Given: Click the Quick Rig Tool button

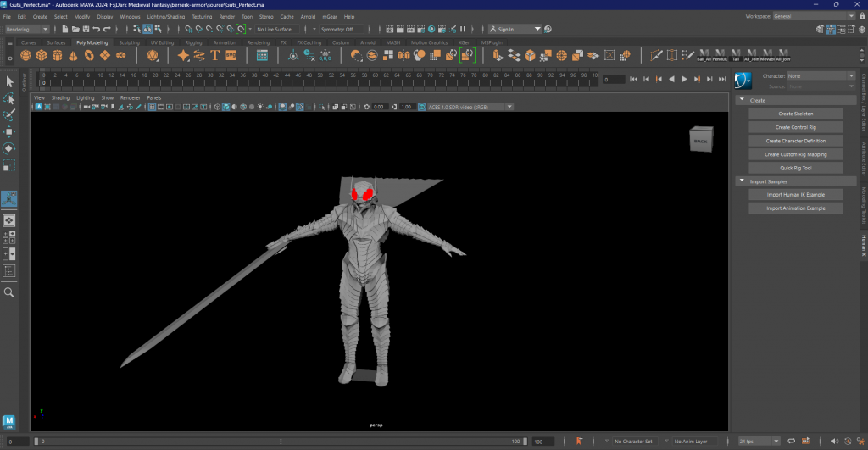Looking at the screenshot, I should click(795, 168).
